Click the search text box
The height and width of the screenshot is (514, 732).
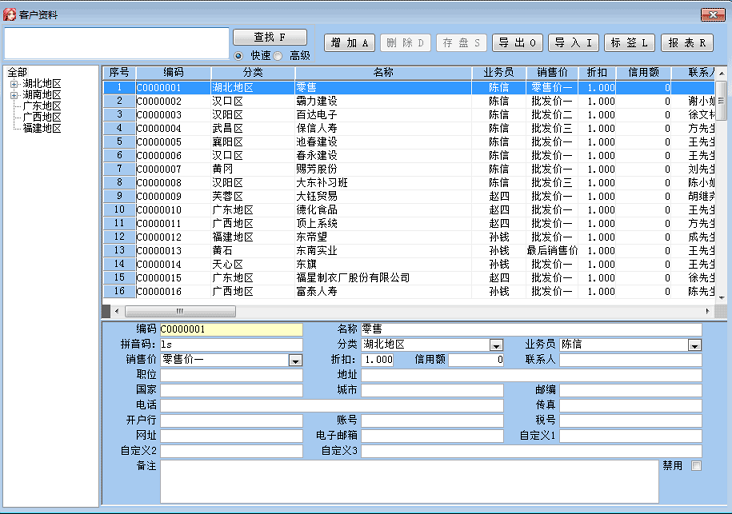(x=117, y=43)
